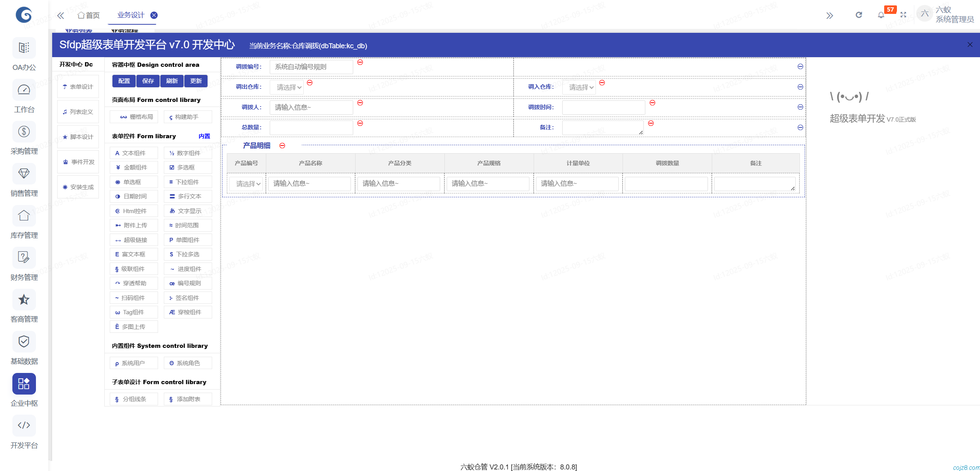The height and width of the screenshot is (471, 980).
Task: Open the 库存管理 sidebar icon
Action: pos(24,216)
